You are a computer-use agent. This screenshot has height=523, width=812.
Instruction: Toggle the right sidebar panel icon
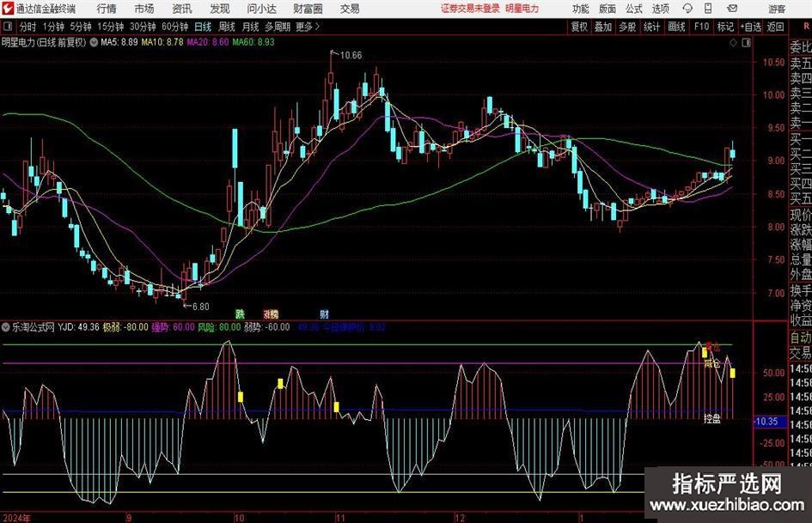pos(746,43)
